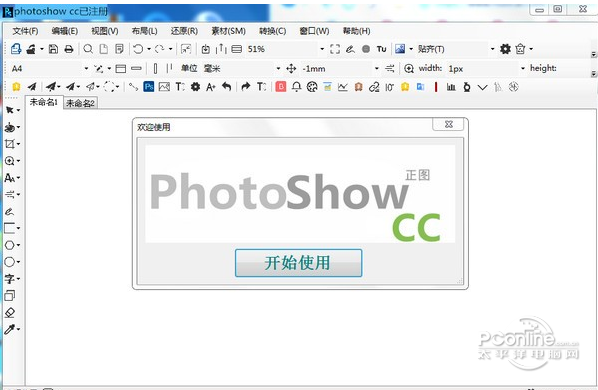Open the 51% zoom dropdown
The width and height of the screenshot is (598, 390).
pyautogui.click(x=322, y=49)
